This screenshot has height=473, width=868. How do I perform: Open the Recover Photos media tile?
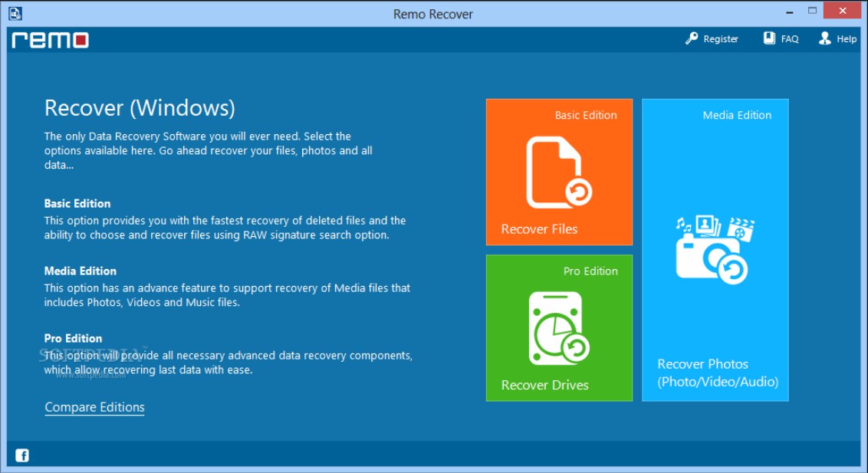(715, 250)
